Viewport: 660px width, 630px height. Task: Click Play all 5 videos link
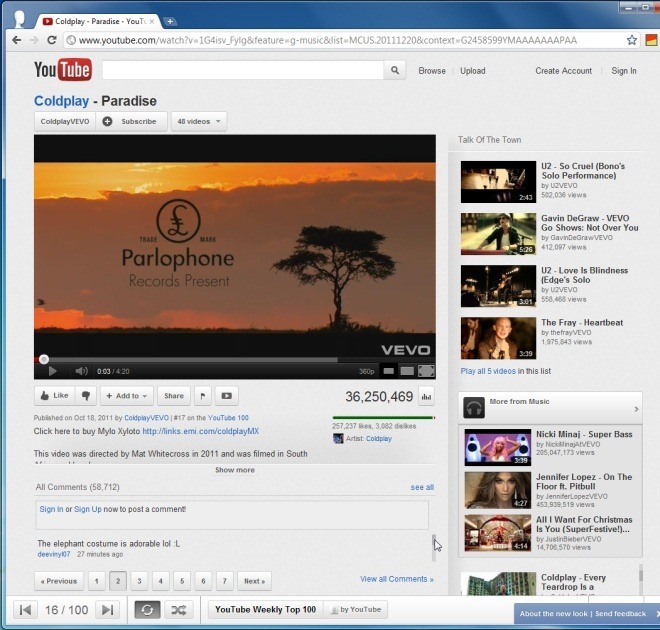[x=488, y=371]
